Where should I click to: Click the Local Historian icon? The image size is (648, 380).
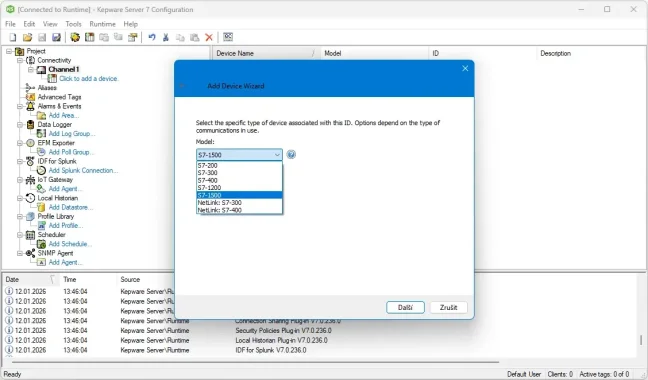coord(30,198)
